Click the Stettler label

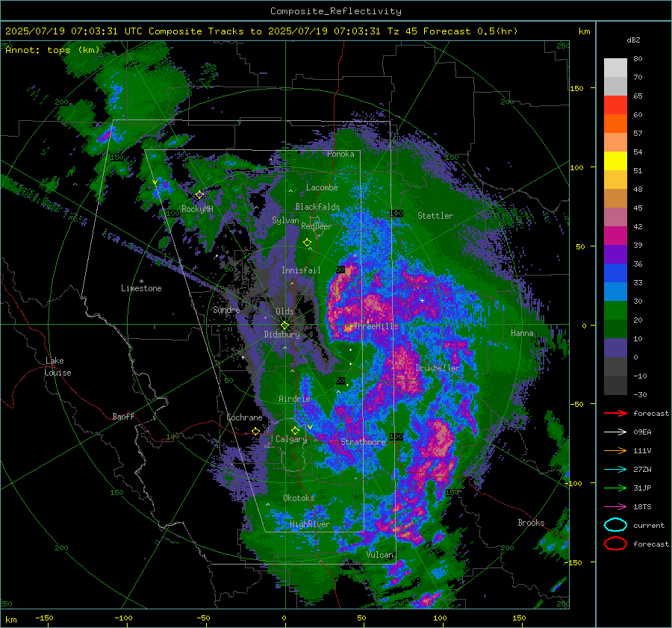coord(435,216)
